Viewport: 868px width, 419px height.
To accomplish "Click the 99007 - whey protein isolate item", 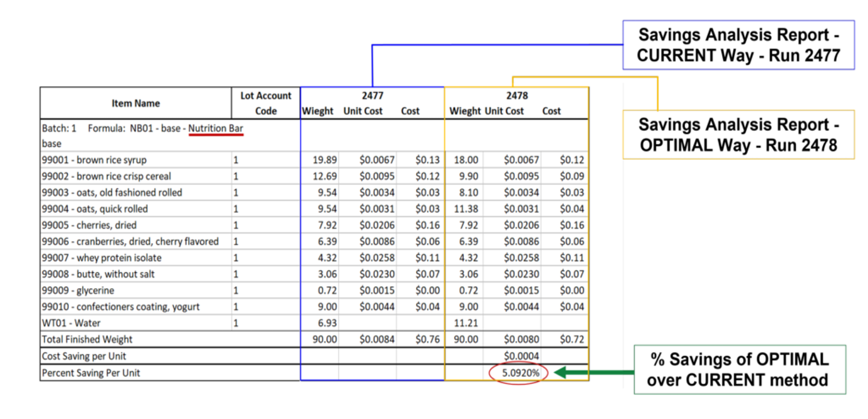I will (102, 257).
